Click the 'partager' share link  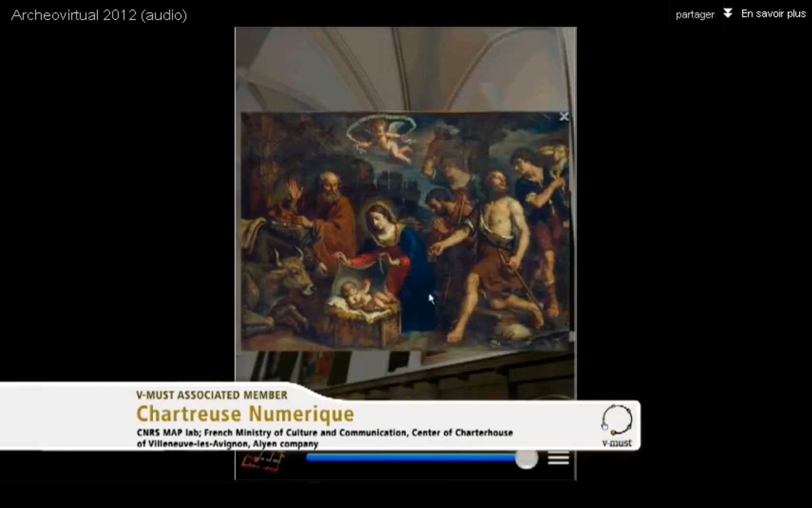(x=695, y=15)
